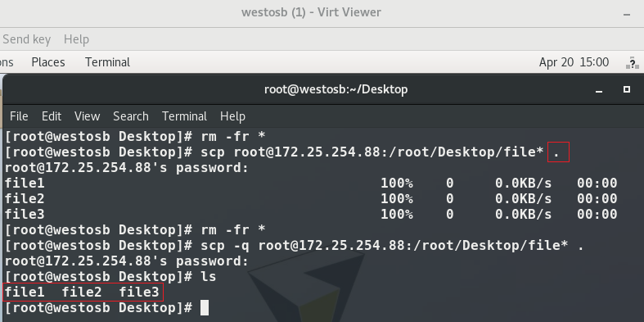Open the terminal Search menu
644x322 pixels.
coord(131,116)
